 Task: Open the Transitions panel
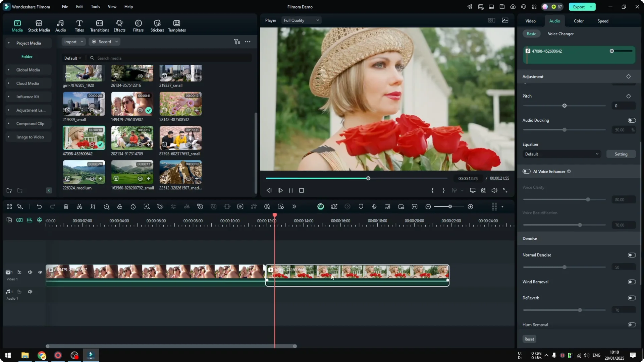click(x=99, y=25)
